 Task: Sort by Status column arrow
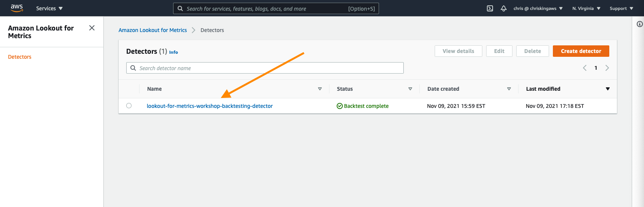(x=410, y=89)
